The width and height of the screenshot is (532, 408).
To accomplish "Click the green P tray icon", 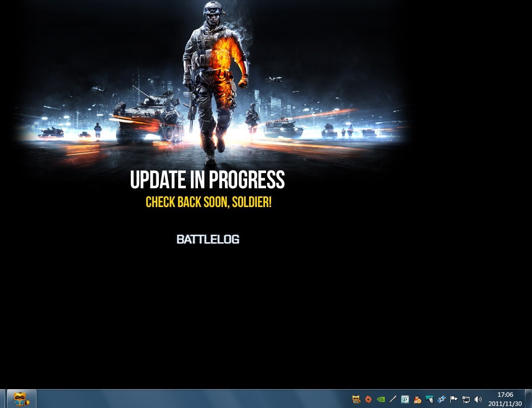I will (405, 399).
